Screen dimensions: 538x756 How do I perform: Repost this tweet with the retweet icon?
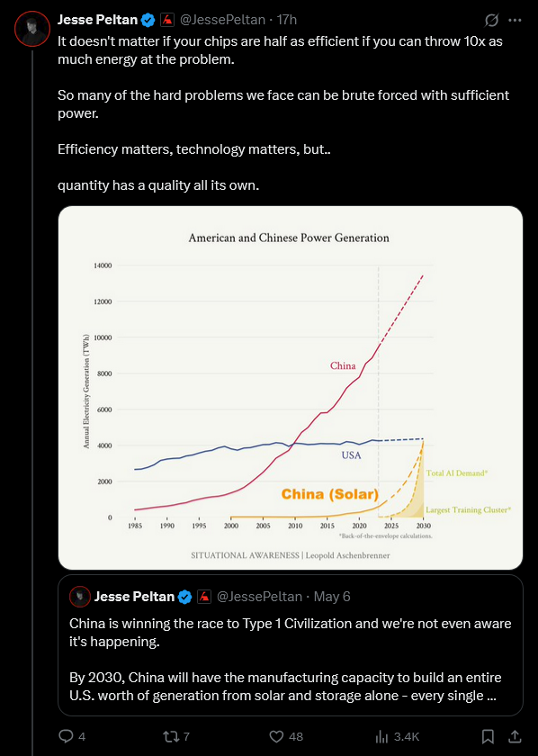point(170,736)
